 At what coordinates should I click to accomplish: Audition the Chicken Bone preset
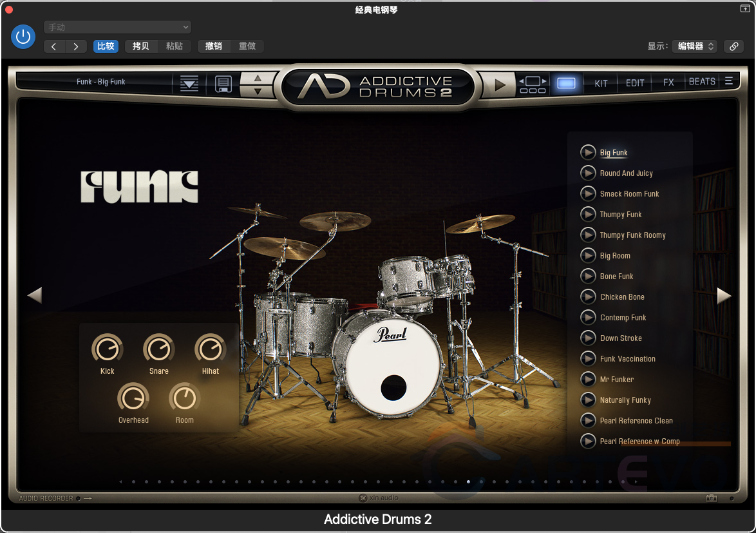(x=588, y=296)
